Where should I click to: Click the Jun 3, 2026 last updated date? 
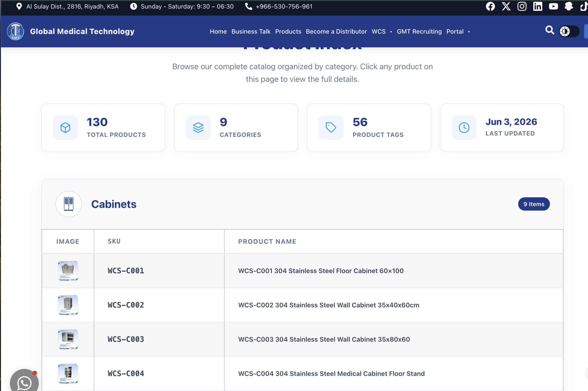pos(511,122)
